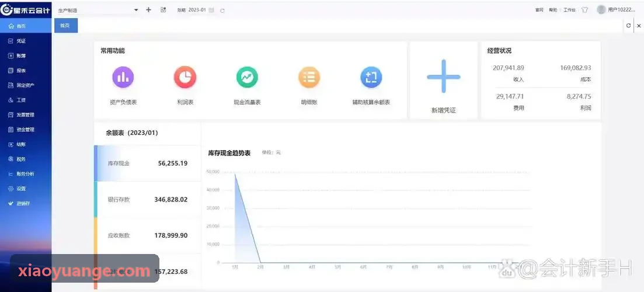Open the 工作台 workbench link
Image resolution: width=644 pixels, height=292 pixels.
pyautogui.click(x=569, y=10)
